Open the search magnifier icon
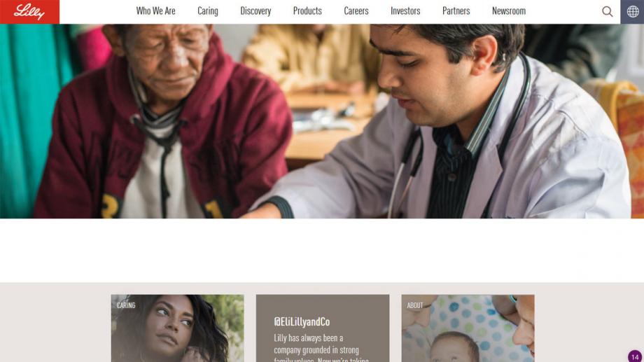The image size is (644, 362). (x=607, y=11)
